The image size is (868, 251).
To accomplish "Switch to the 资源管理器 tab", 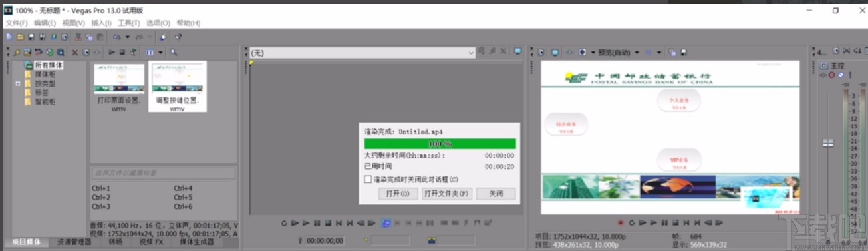I will tap(74, 242).
